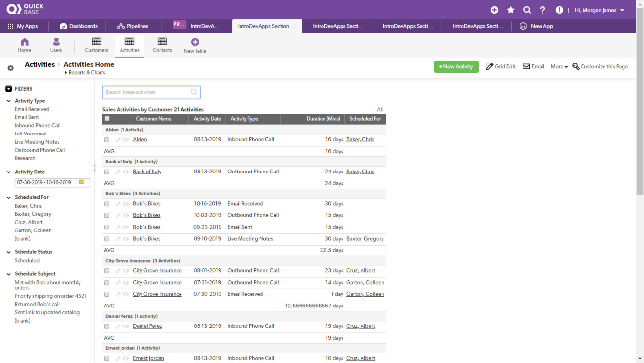Image resolution: width=644 pixels, height=363 pixels.
Task: Tick the Bank of Italy row checkbox
Action: click(x=107, y=172)
